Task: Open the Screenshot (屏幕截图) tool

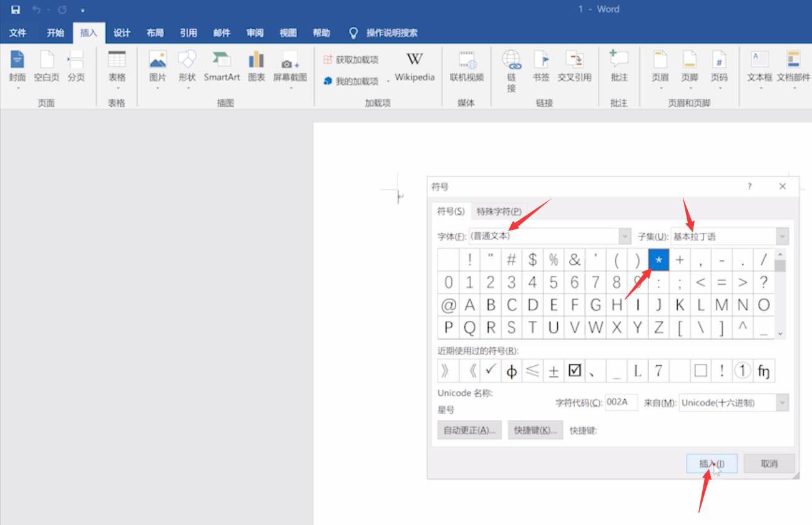Action: (290, 69)
